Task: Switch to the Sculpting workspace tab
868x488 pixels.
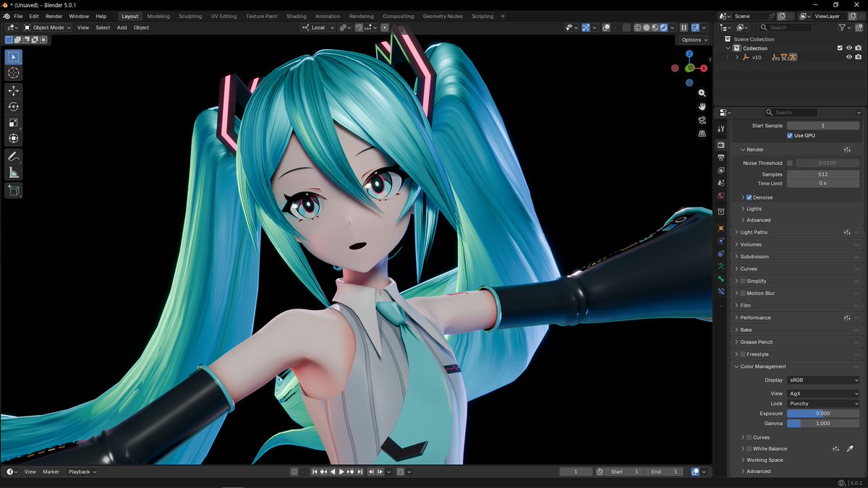Action: [x=190, y=16]
